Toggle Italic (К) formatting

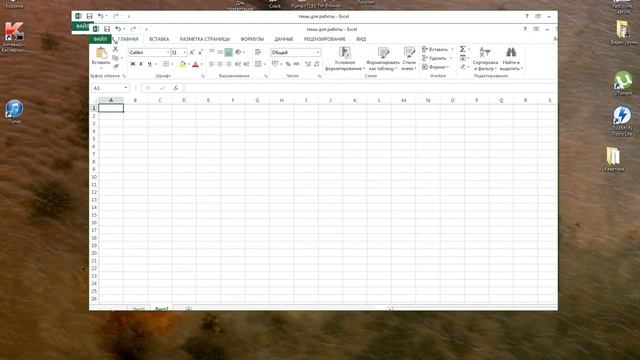pyautogui.click(x=141, y=64)
